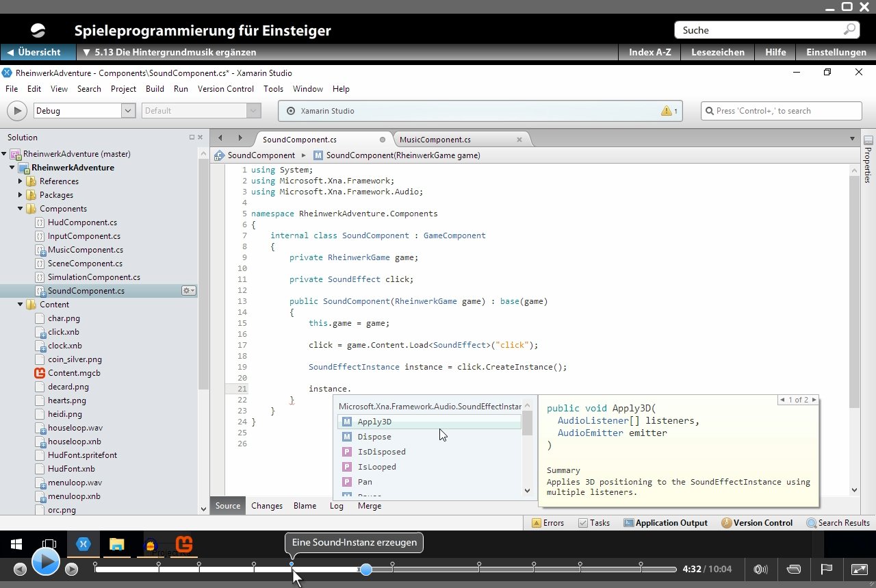Open Einstellungen settings
This screenshot has height=588, width=876.
(x=836, y=52)
